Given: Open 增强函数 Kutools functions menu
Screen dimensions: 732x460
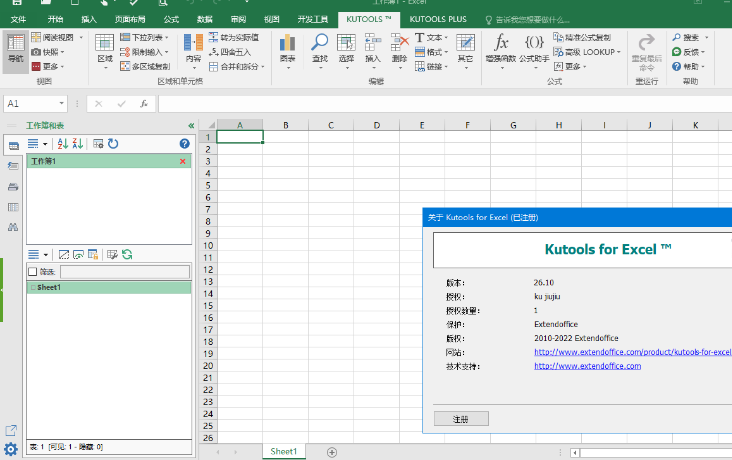Looking at the screenshot, I should tap(501, 51).
